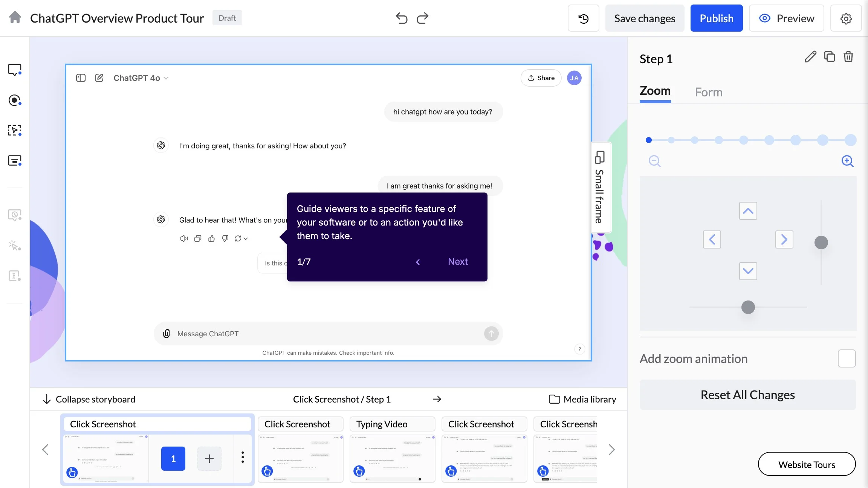
Task: Expand the regenerate response dropdown
Action: (x=241, y=238)
